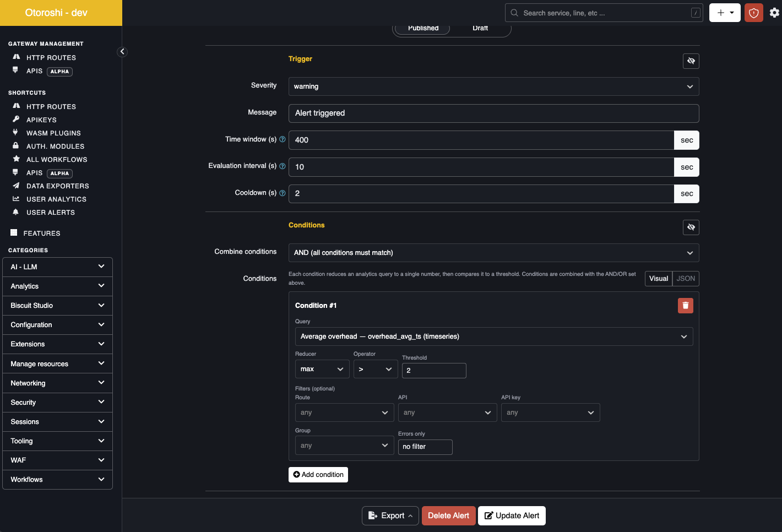Click the Export button
This screenshot has height=532, width=782.
390,516
